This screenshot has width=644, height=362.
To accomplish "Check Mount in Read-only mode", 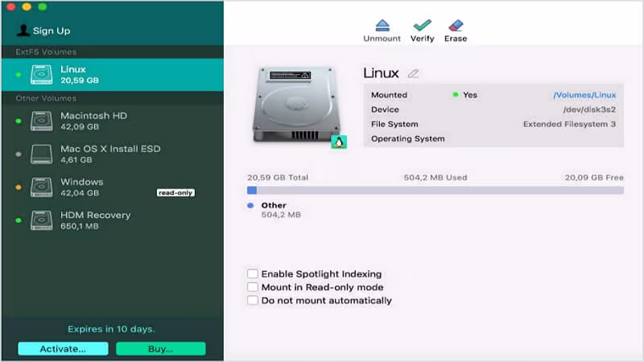I will [x=253, y=287].
